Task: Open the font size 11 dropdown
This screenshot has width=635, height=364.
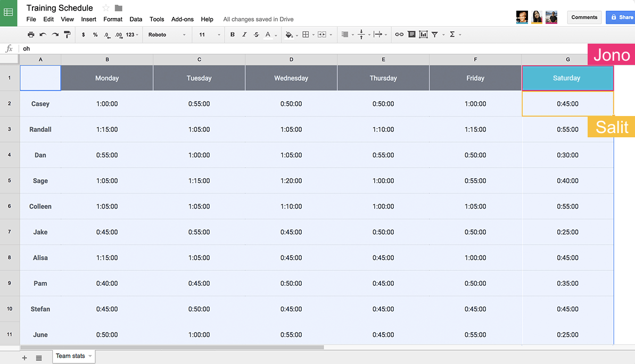Action: (209, 35)
